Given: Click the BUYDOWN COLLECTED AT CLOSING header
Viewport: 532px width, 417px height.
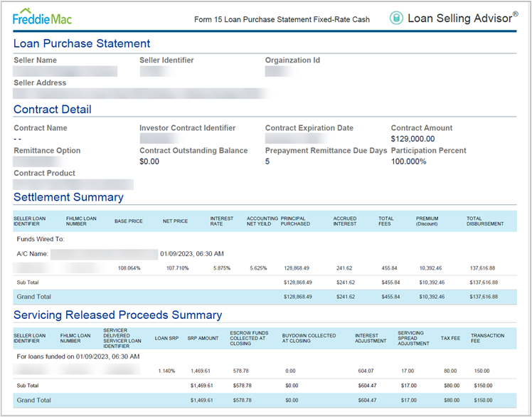Looking at the screenshot, I should click(x=309, y=338).
